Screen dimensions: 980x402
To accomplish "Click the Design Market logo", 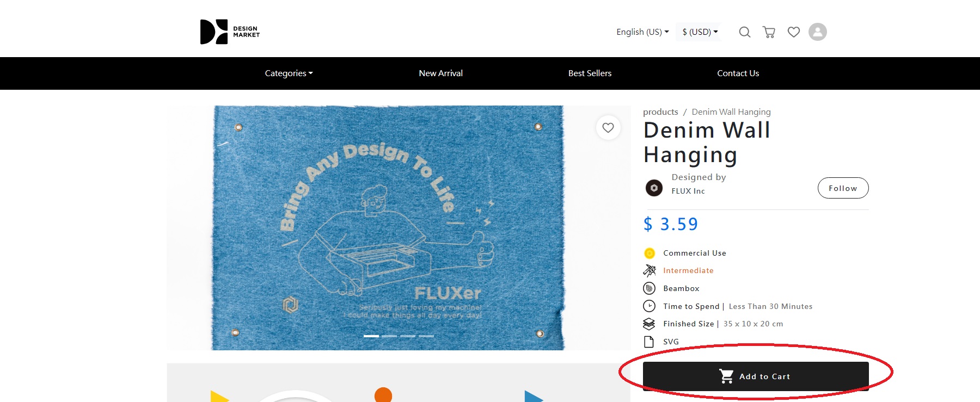I will [230, 32].
